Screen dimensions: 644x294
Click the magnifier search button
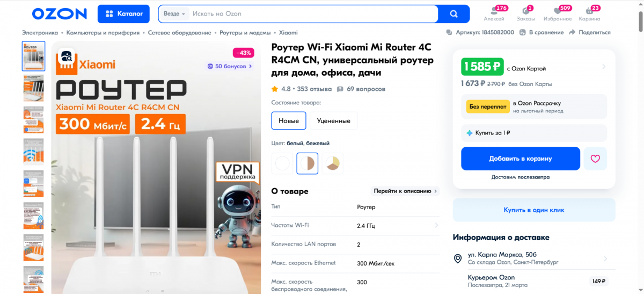pos(453,13)
